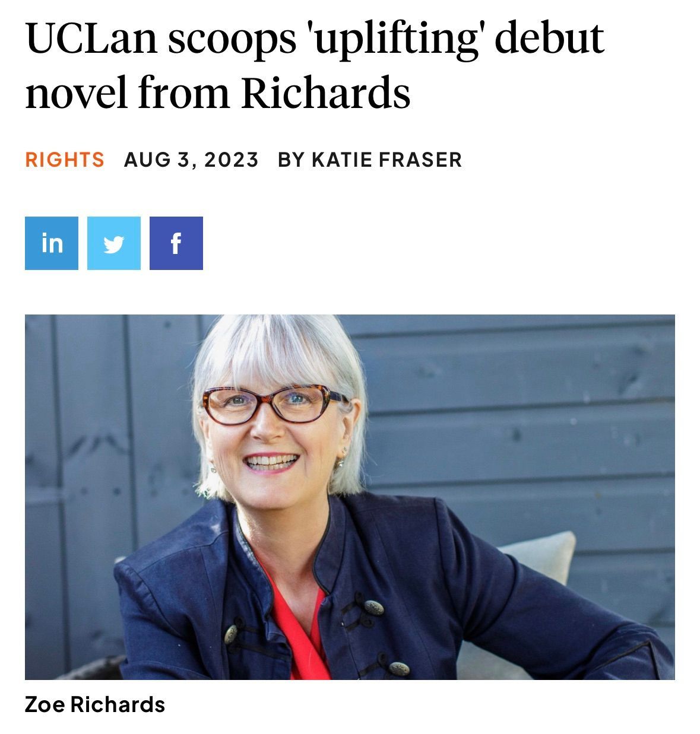
Task: Share the article on Facebook
Action: 176,243
